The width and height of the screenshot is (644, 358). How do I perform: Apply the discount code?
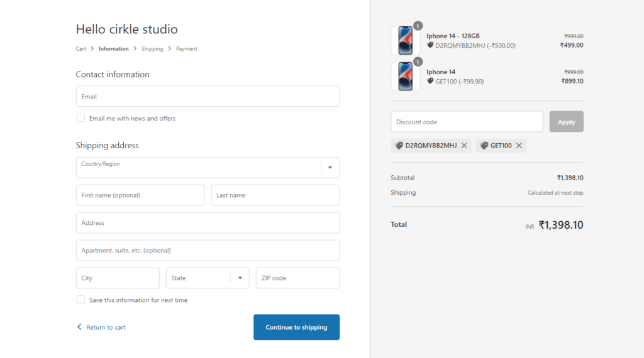click(566, 122)
